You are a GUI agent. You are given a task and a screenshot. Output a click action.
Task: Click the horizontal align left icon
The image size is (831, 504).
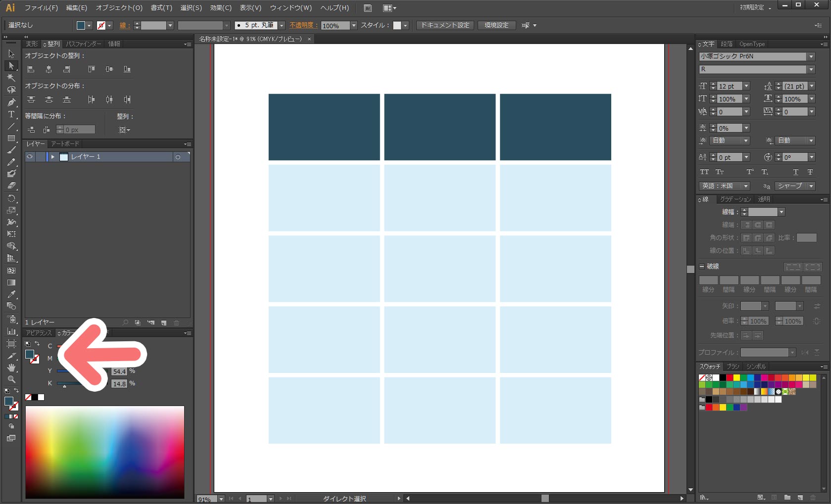pyautogui.click(x=31, y=69)
